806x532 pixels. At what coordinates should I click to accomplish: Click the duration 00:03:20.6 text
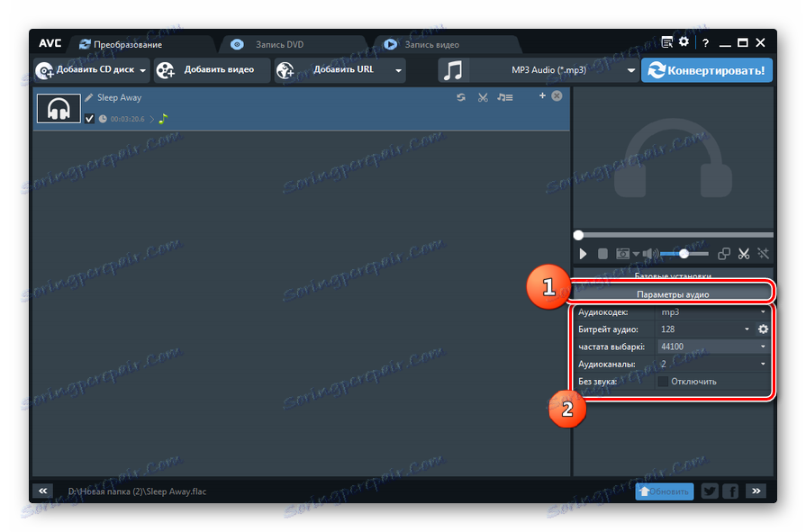coord(128,119)
